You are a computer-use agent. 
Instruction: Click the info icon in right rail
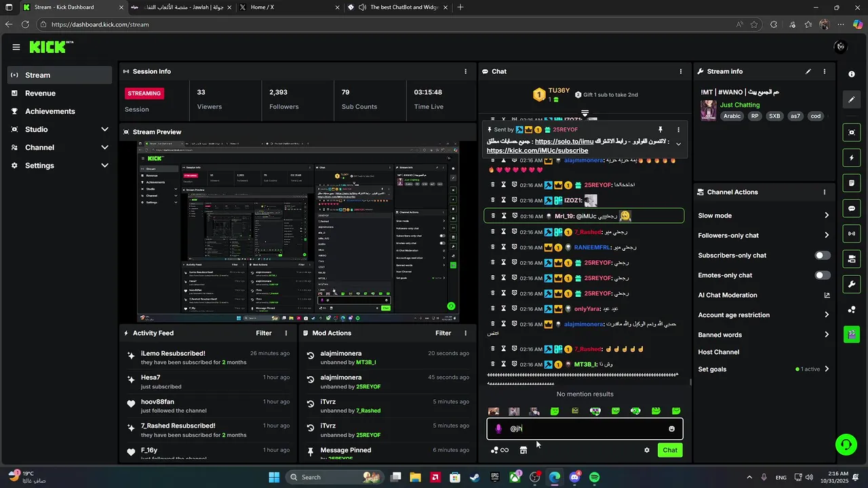click(x=852, y=74)
